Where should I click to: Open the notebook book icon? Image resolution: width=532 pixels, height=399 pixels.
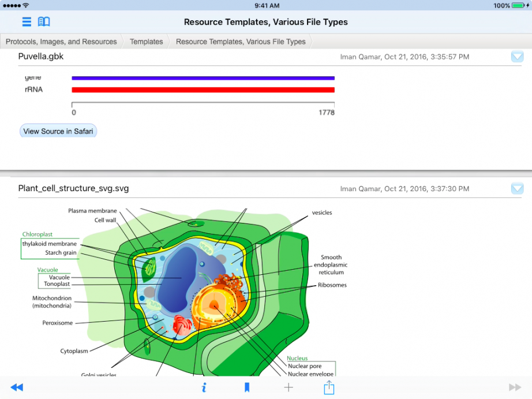click(44, 22)
